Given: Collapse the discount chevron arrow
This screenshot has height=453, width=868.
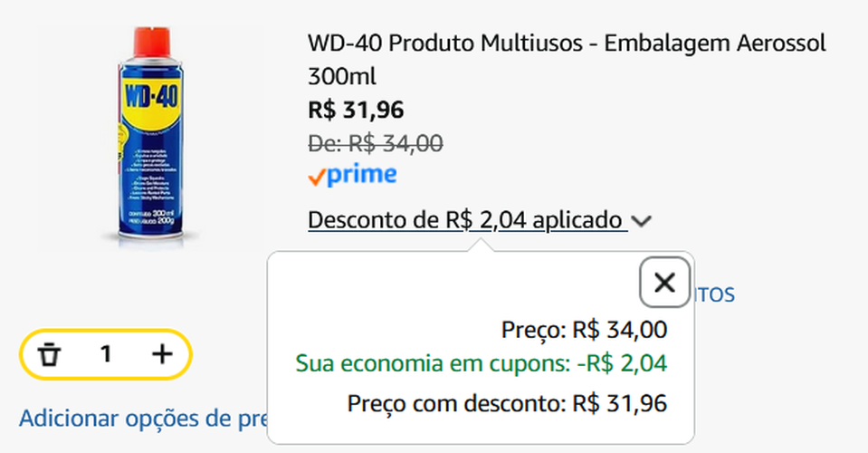Looking at the screenshot, I should 642,221.
